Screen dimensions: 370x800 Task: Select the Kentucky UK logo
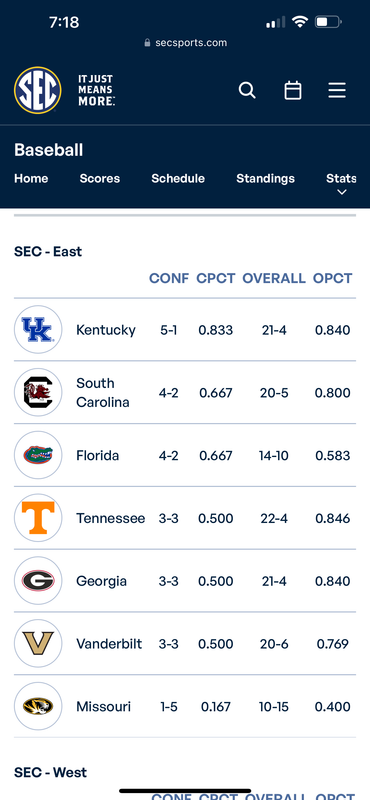38,330
